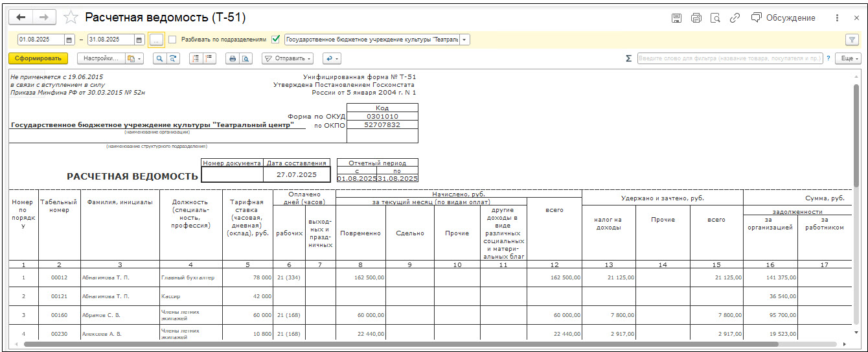Viewport: 868px width, 352px height.
Task: Click into the filter word search field
Action: [x=730, y=58]
